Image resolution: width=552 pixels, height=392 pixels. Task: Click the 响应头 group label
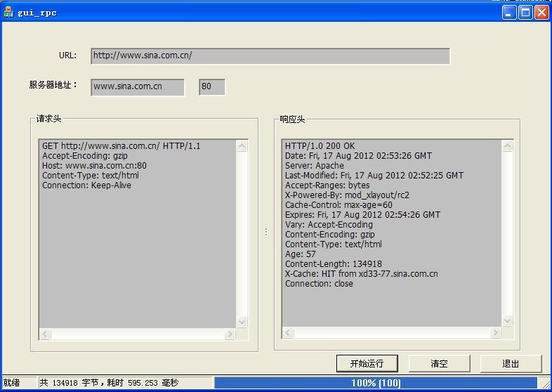[292, 119]
